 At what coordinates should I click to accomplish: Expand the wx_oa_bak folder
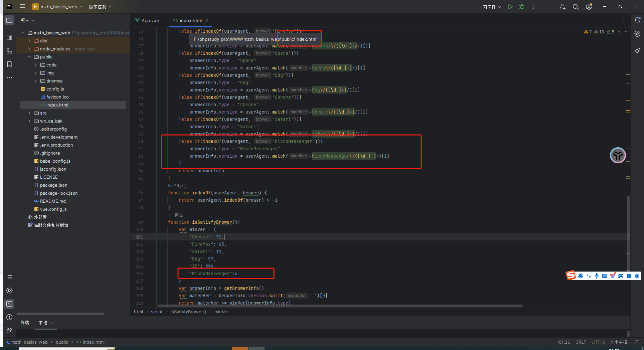(x=29, y=121)
